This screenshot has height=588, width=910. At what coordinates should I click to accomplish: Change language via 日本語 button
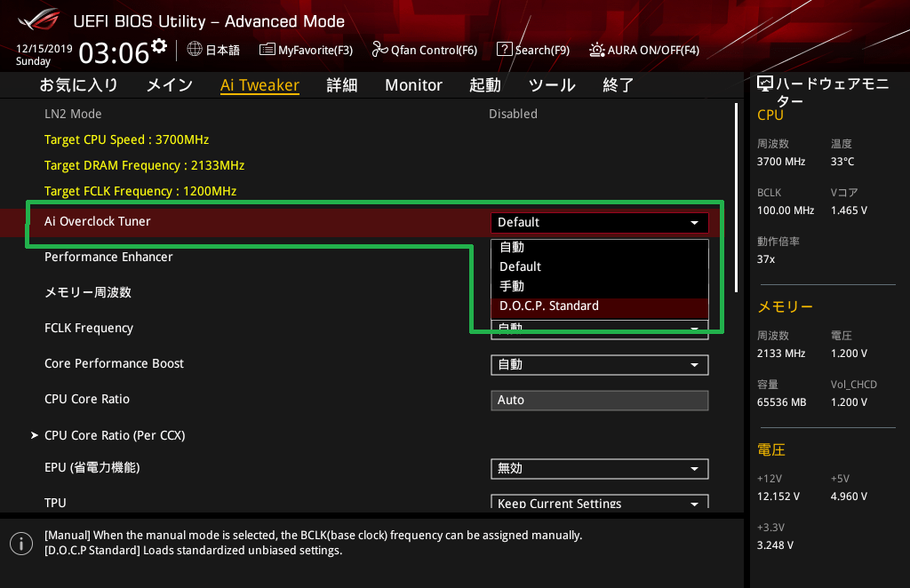[222, 50]
